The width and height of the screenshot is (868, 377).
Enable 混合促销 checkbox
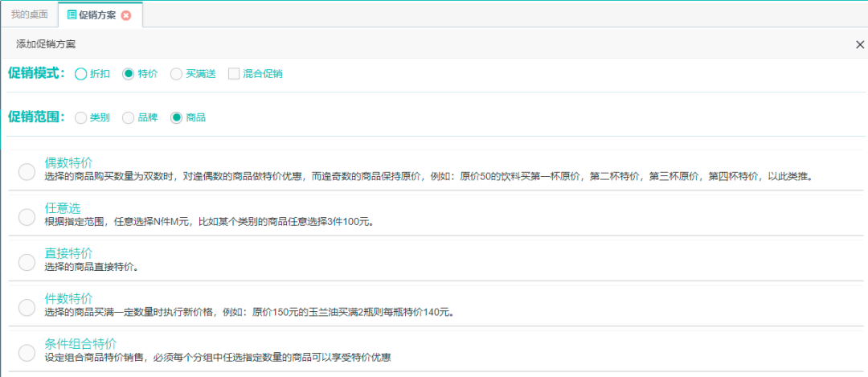click(234, 74)
